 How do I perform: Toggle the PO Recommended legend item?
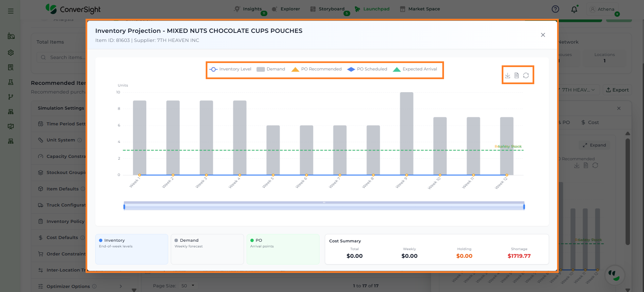point(316,69)
